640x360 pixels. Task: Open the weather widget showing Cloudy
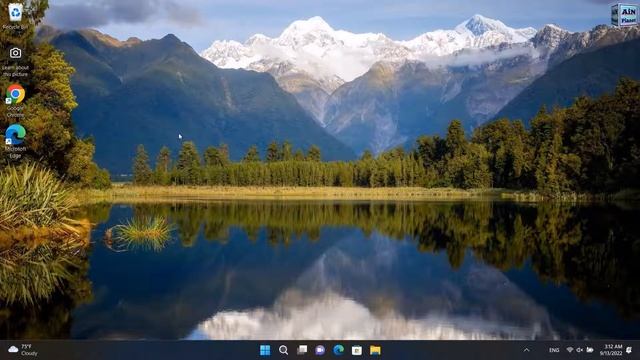click(x=23, y=350)
